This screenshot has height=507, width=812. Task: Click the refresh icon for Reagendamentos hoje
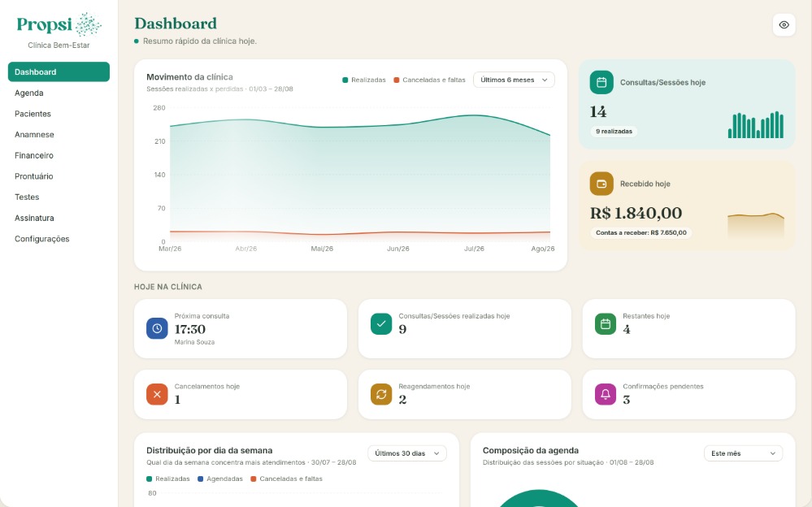(381, 395)
